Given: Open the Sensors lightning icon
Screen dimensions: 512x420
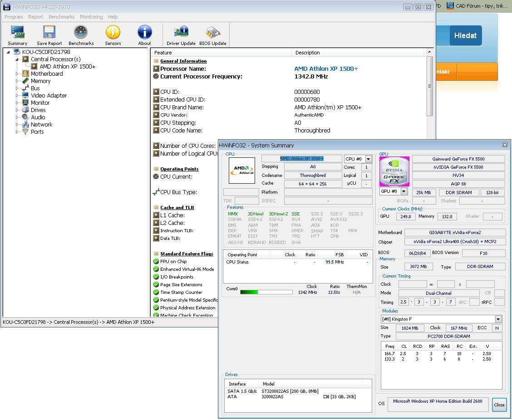Looking at the screenshot, I should tap(113, 32).
